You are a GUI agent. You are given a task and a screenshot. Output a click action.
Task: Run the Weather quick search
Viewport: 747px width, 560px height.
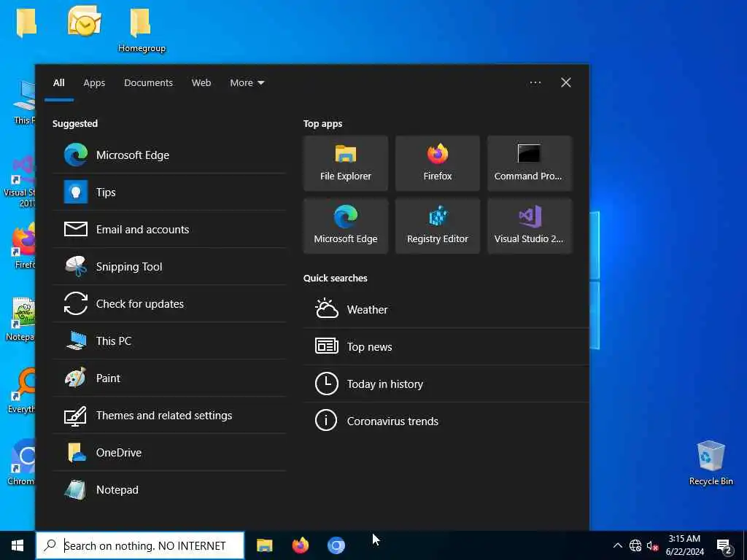coord(446,309)
